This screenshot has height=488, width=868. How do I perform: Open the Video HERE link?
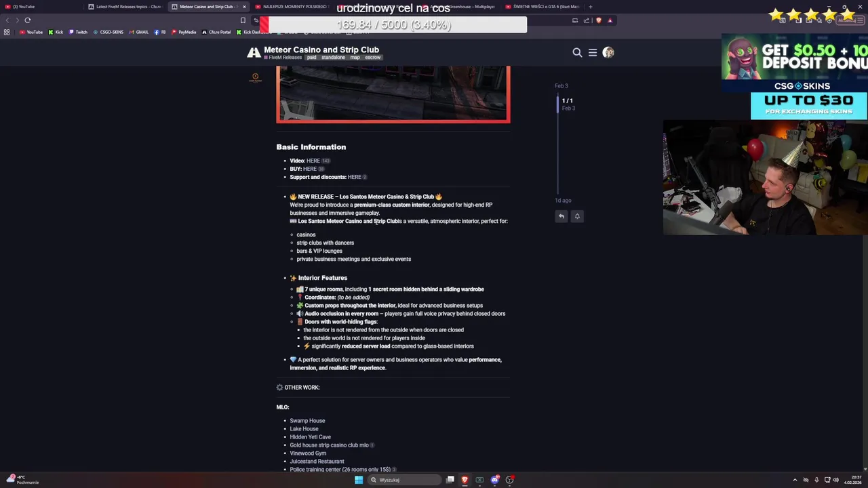point(313,161)
